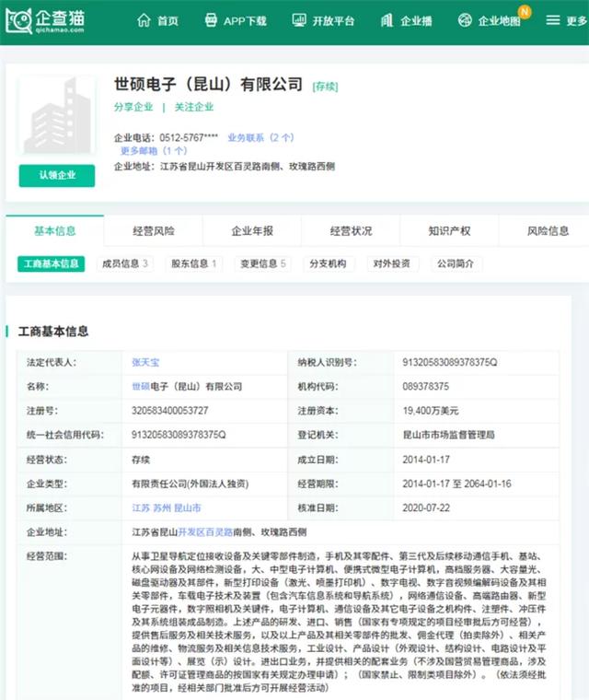
Task: Open the 开放平台 navigation item
Action: point(323,20)
